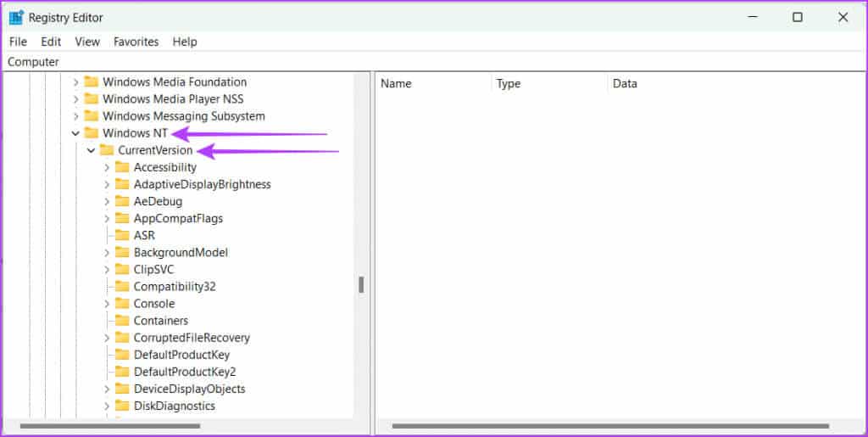
Task: Click the Console folder icon
Action: [x=122, y=304]
